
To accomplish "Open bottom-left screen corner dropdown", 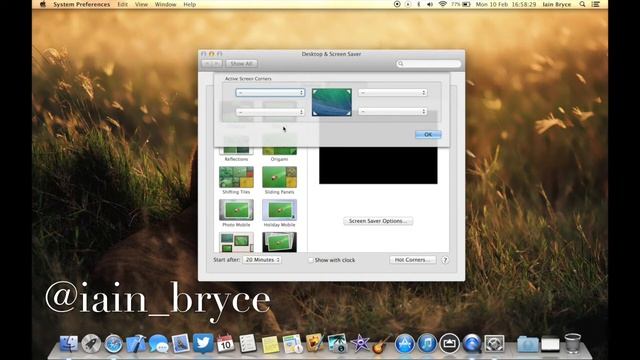I will pyautogui.click(x=270, y=112).
